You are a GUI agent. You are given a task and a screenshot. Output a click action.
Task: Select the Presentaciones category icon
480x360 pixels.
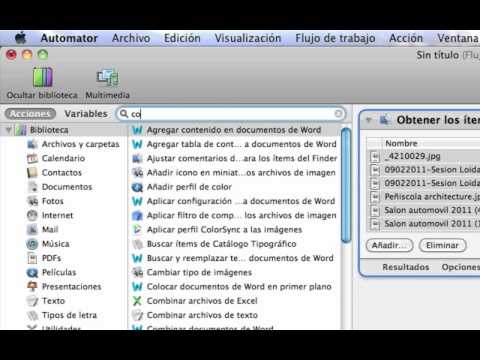point(32,287)
